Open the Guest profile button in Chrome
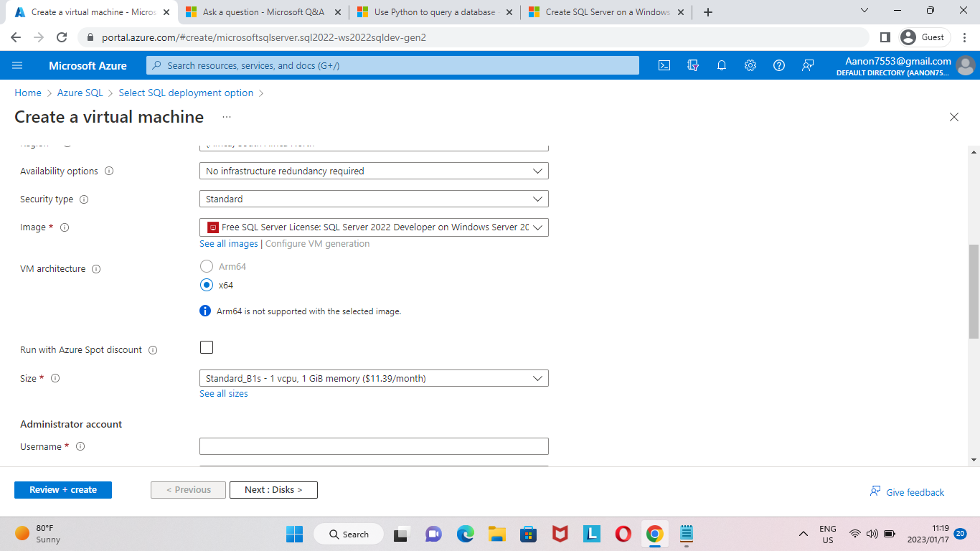Screen dimensions: 980x551 pos(925,37)
